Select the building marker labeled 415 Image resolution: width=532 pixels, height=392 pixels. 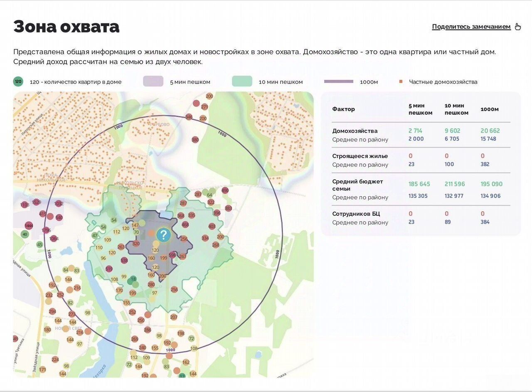coord(43,214)
